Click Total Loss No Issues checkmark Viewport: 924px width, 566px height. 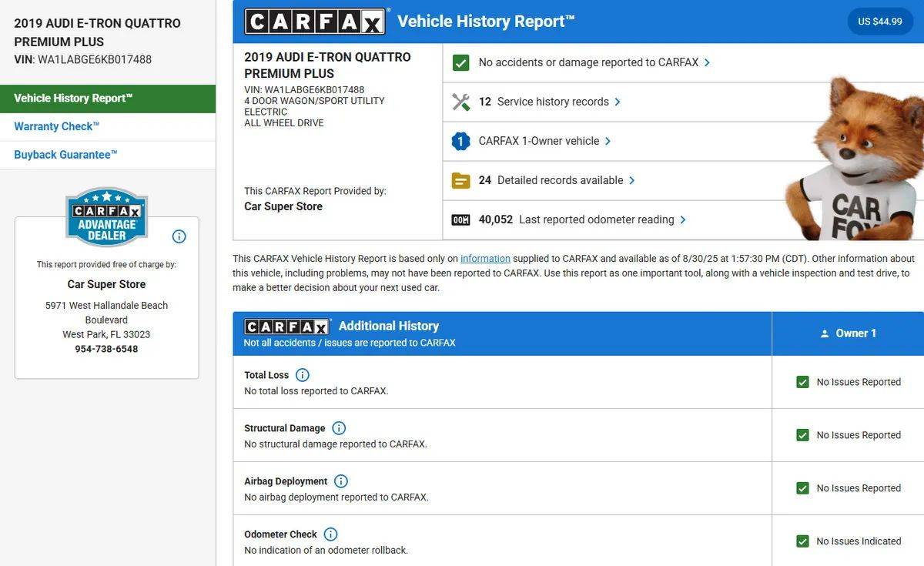coord(802,382)
